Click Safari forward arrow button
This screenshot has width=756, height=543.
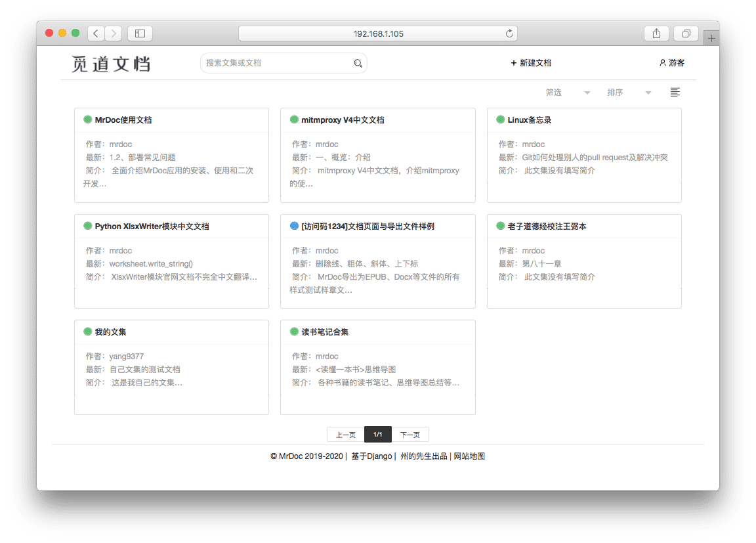point(114,33)
